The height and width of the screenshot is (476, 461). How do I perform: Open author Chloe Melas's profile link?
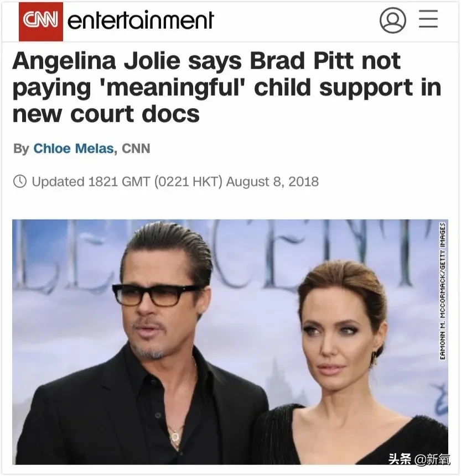(x=74, y=149)
